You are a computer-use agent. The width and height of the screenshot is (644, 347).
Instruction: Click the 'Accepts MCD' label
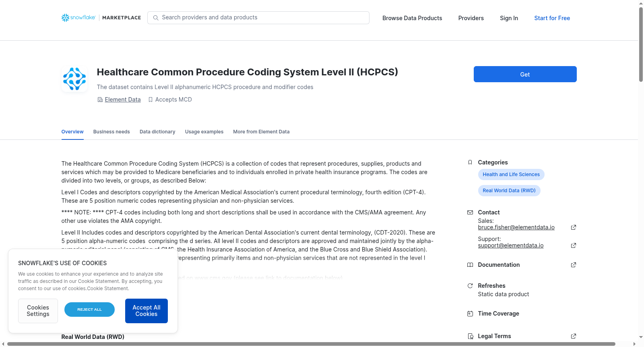173,100
